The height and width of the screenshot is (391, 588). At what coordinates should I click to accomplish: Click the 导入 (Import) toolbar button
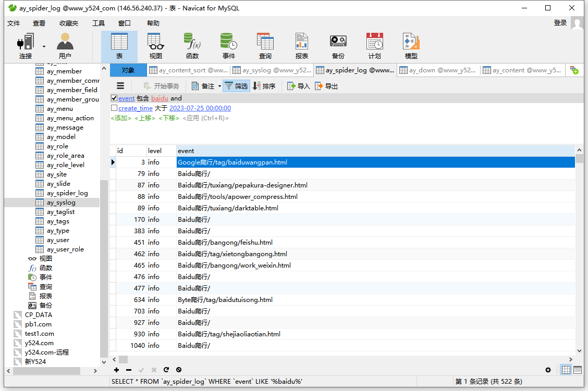(x=299, y=86)
